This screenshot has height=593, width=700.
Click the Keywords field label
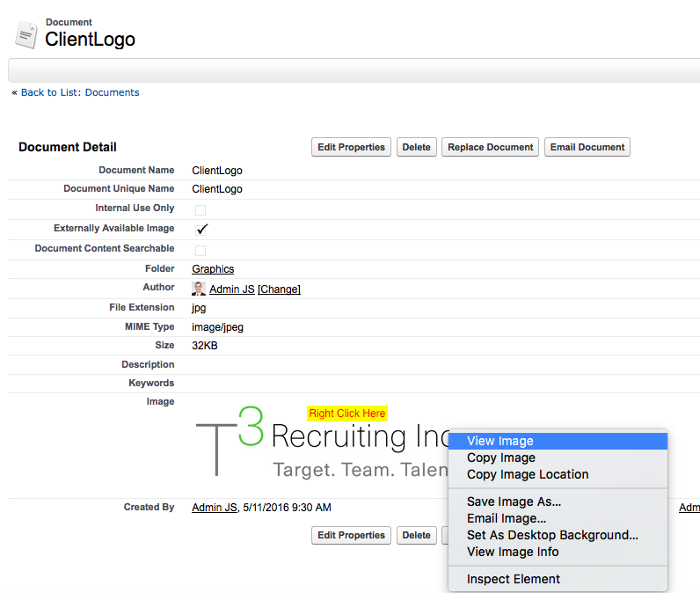[151, 383]
